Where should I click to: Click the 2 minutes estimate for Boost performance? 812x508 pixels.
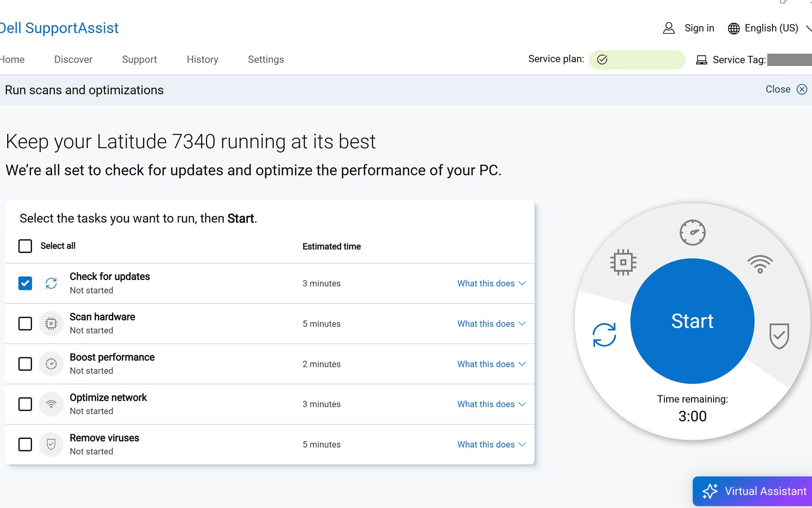[x=321, y=364]
